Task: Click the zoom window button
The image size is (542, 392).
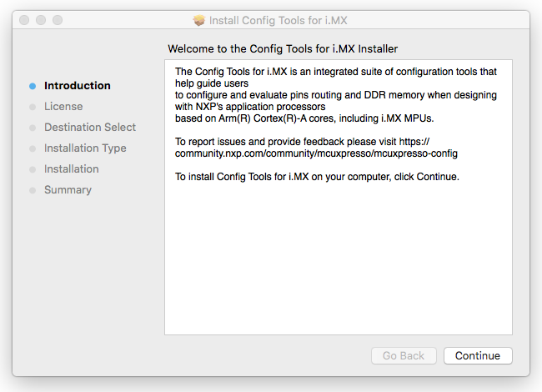Action: [58, 20]
